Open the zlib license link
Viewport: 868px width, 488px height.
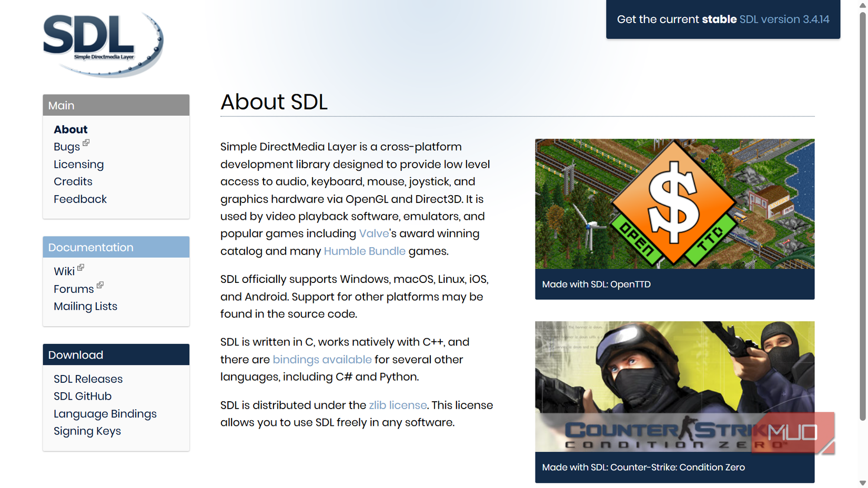click(x=398, y=405)
